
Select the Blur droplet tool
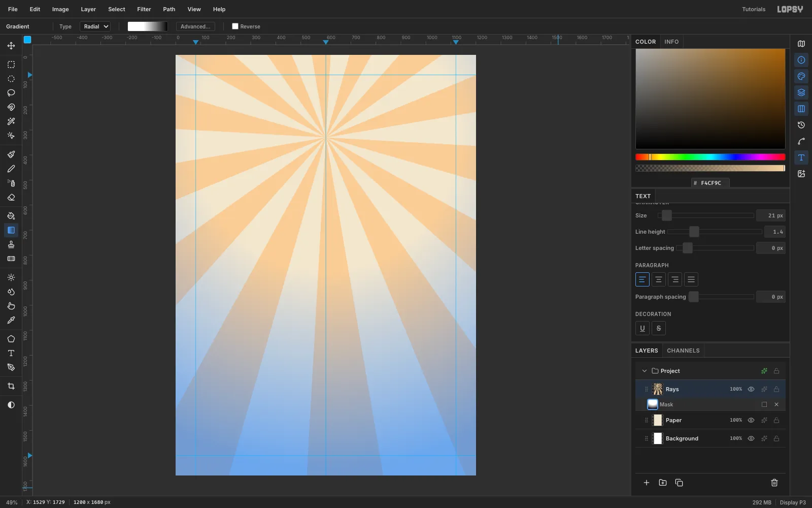11,292
